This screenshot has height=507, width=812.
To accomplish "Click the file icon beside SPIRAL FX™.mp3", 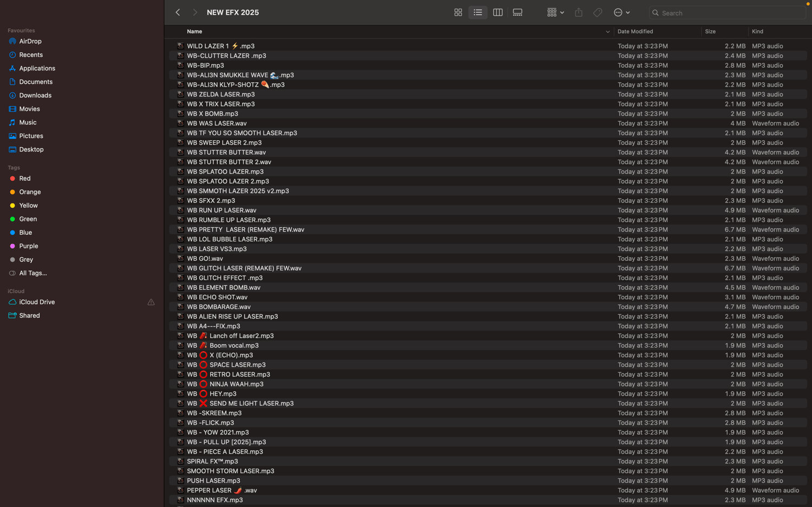I will click(x=180, y=462).
